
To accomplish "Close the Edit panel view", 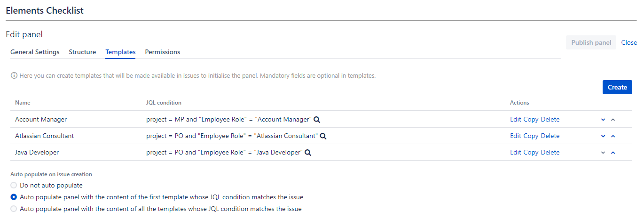I will point(629,42).
